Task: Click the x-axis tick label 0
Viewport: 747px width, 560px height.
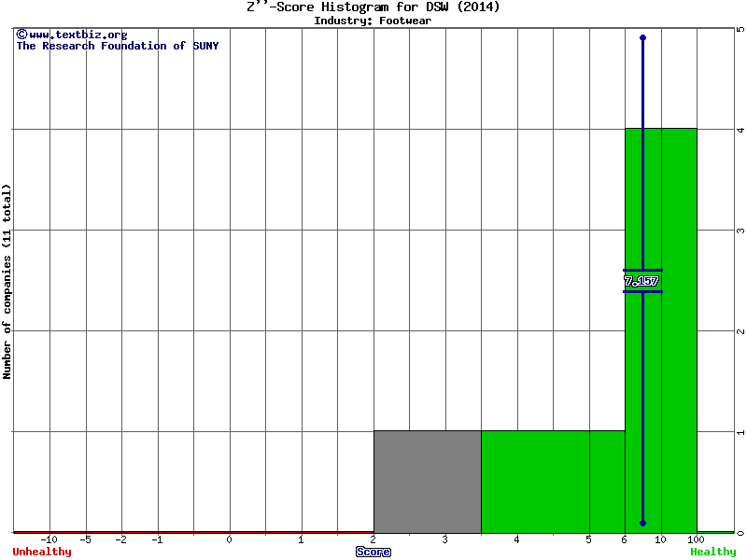Action: [x=229, y=539]
